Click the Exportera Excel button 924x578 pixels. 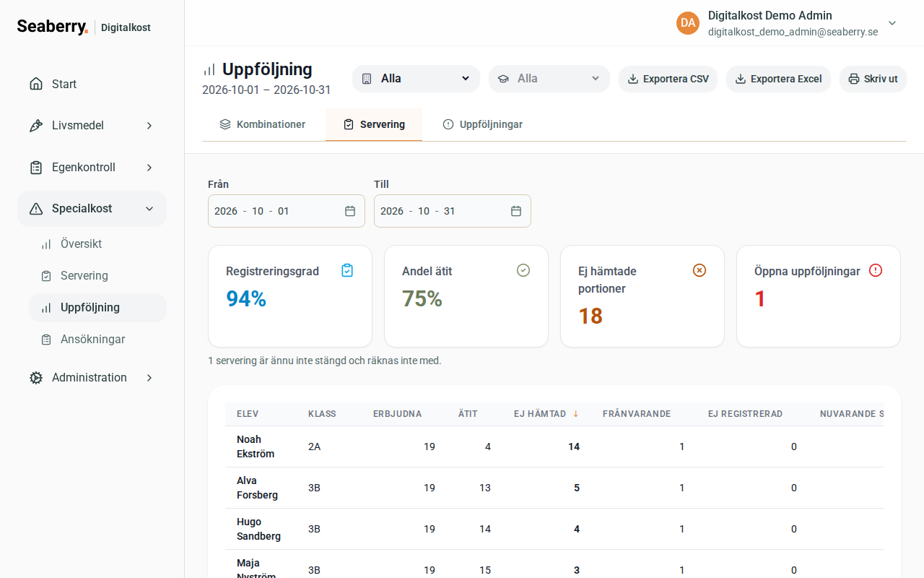[x=778, y=79]
